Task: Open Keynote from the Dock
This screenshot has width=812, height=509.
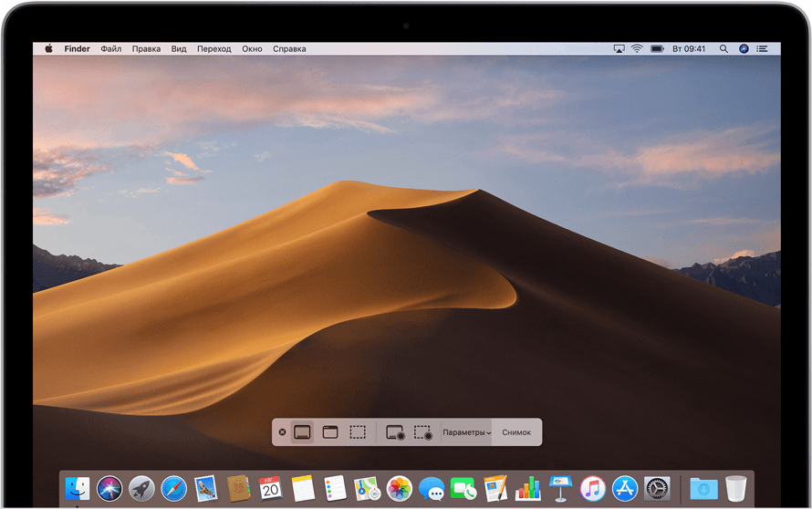Action: pos(560,488)
